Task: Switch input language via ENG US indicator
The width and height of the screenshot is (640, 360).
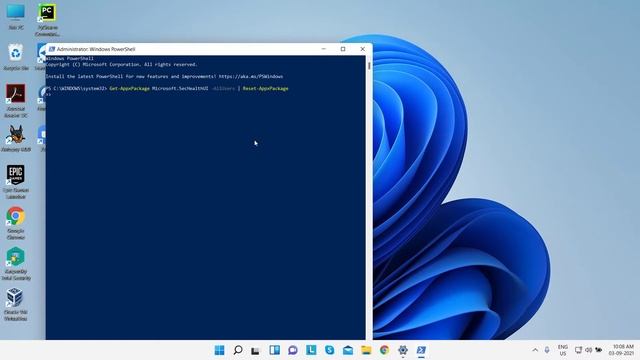Action: coord(563,350)
